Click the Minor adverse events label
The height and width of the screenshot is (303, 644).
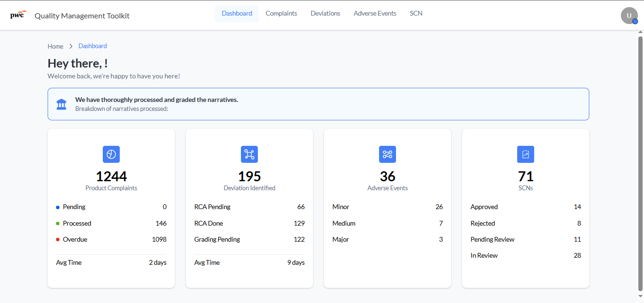(x=341, y=207)
